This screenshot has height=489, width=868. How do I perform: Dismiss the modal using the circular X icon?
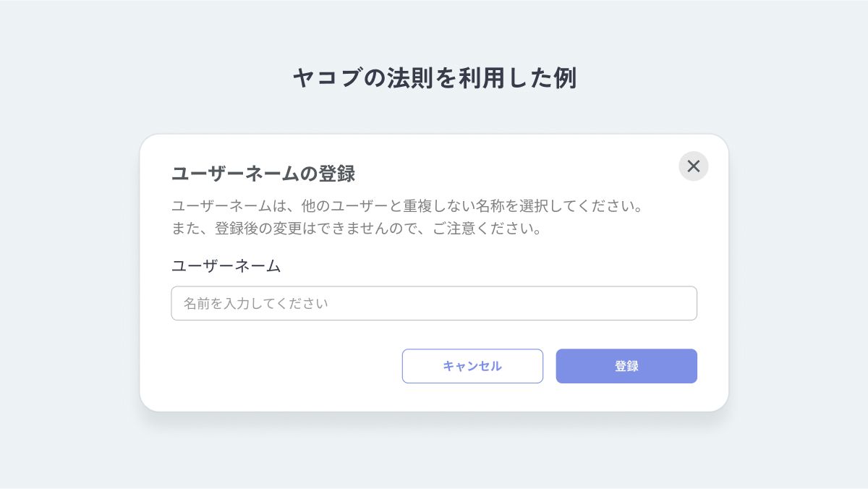(693, 166)
